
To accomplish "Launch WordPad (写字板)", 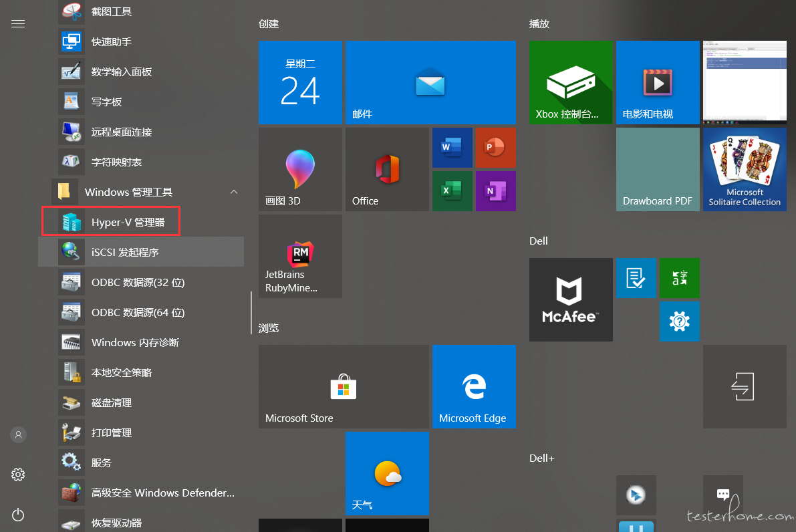I will (x=141, y=102).
